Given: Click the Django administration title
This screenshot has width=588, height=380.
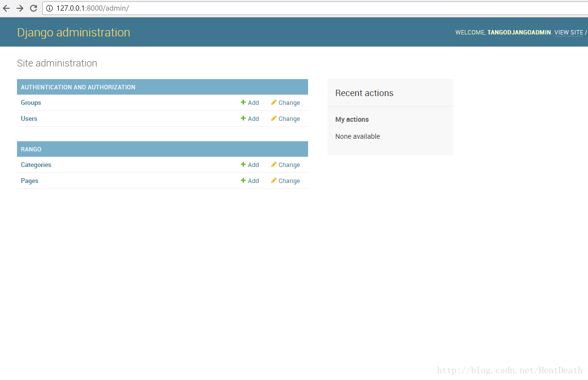Looking at the screenshot, I should click(x=73, y=33).
